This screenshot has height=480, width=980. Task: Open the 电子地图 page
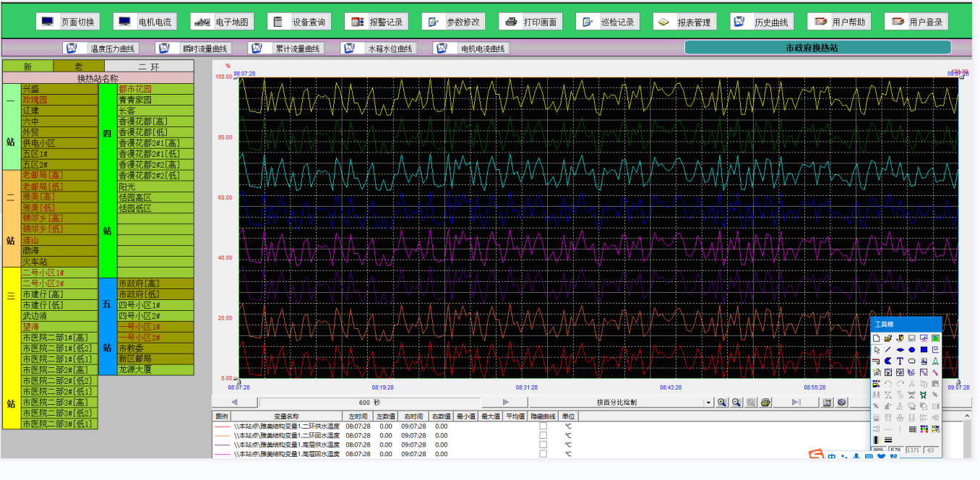[220, 22]
